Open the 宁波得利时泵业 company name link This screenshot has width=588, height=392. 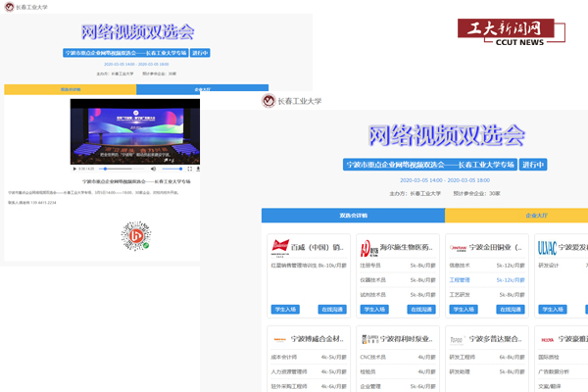click(406, 339)
